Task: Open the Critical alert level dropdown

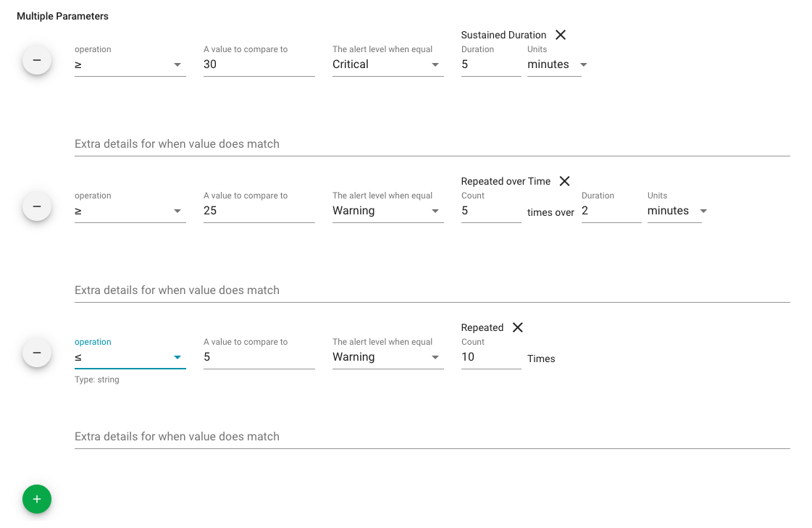Action: coord(388,64)
